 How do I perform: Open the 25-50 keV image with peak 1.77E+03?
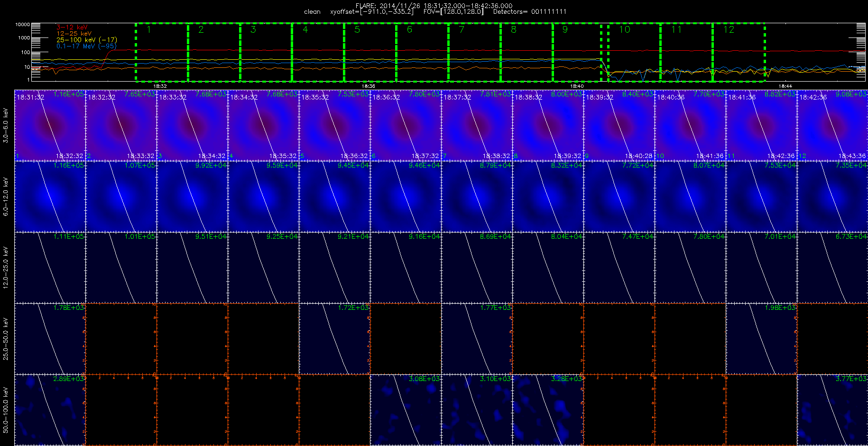pos(477,339)
